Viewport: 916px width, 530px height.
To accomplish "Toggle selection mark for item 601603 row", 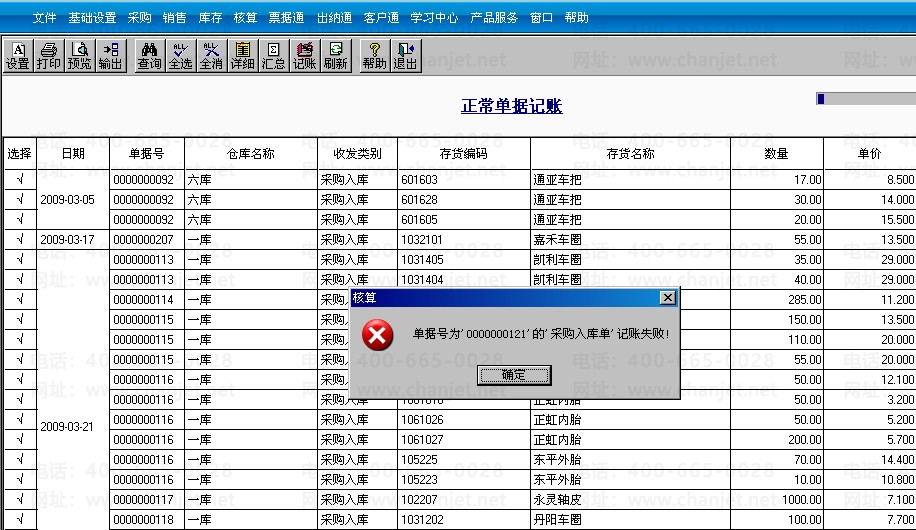I will tap(20, 179).
